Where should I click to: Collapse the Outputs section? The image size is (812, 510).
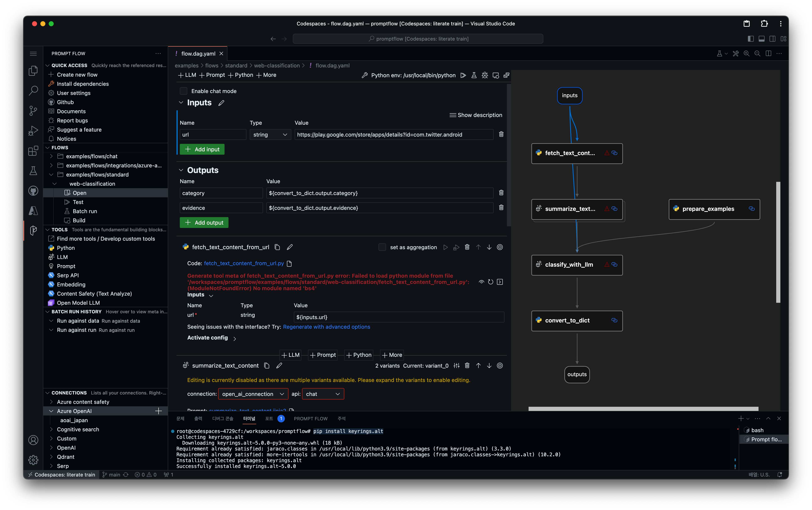[181, 170]
